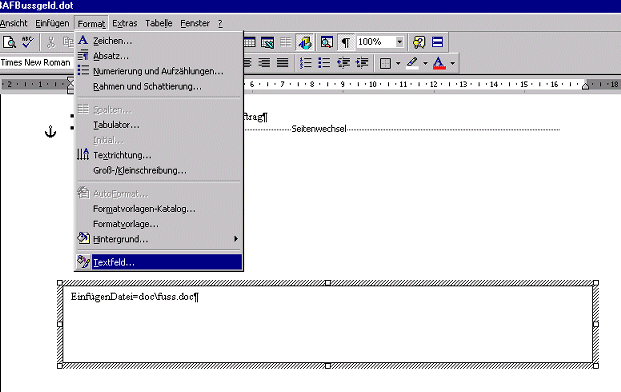Viewport: 621px width, 392px height.
Task: Open the ? help menu
Action: tap(220, 23)
